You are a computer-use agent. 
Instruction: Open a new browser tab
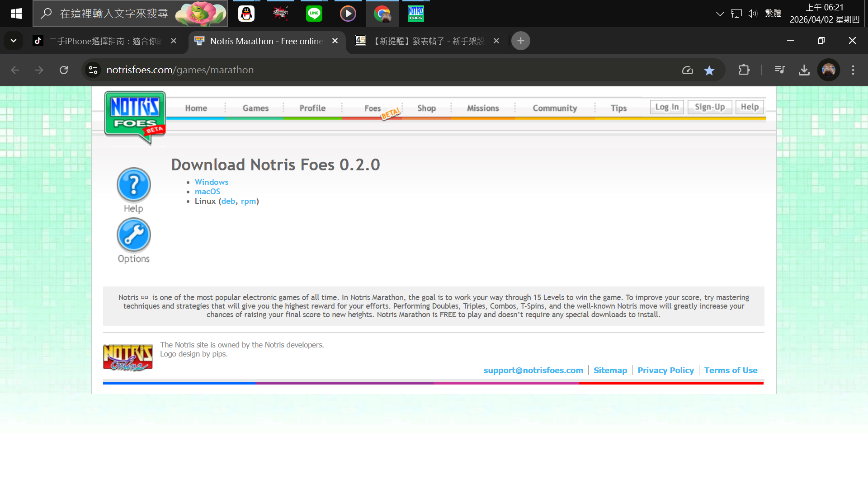[521, 41]
